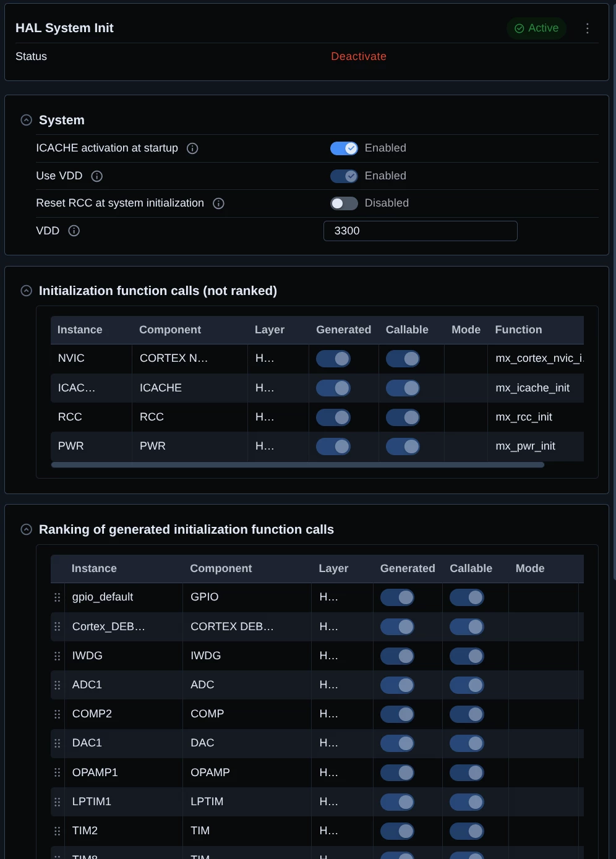Click drag handle of the IWDG row
This screenshot has width=616, height=859.
click(58, 656)
